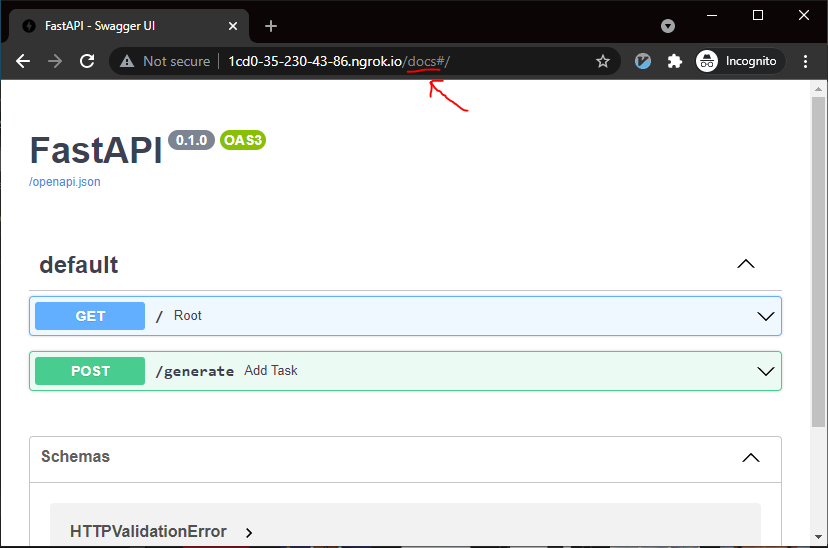This screenshot has width=828, height=548.
Task: Expand the HTTPValidationError schema
Action: coord(249,533)
